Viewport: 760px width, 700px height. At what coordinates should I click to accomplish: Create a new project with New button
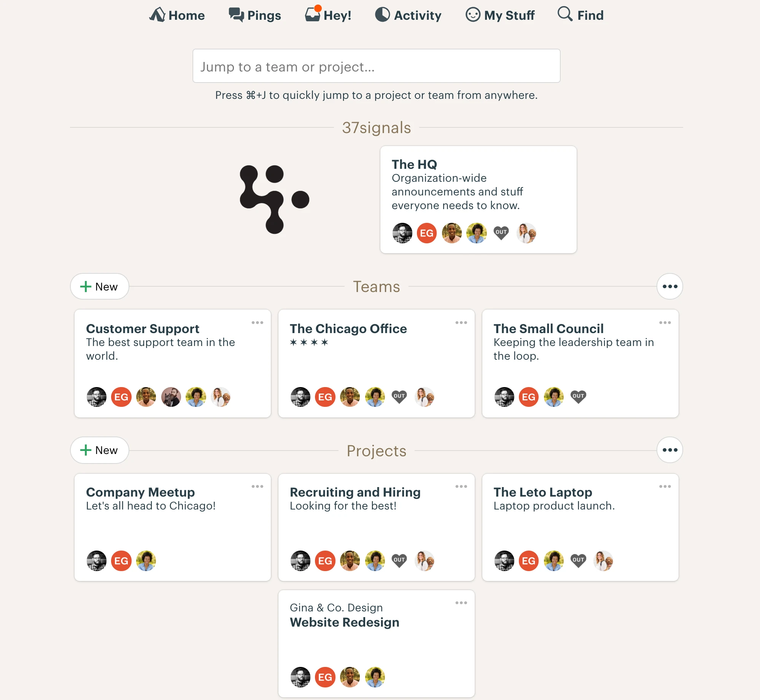[99, 450]
